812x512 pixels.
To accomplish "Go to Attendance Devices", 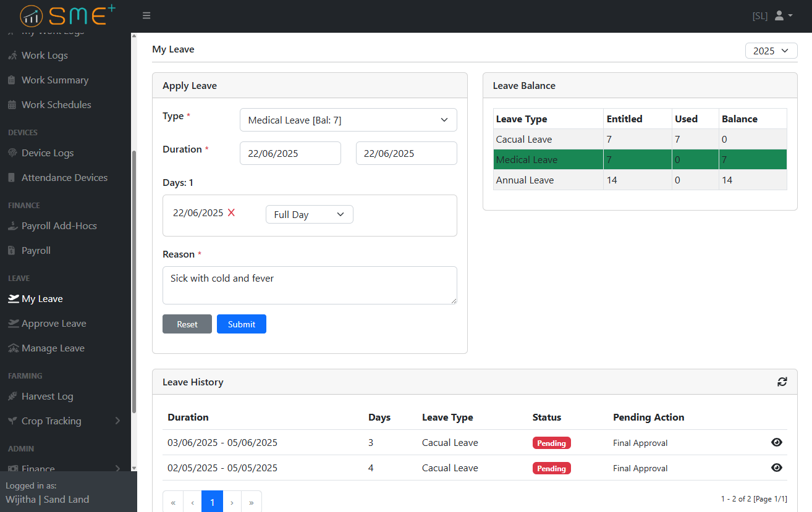I will (64, 177).
